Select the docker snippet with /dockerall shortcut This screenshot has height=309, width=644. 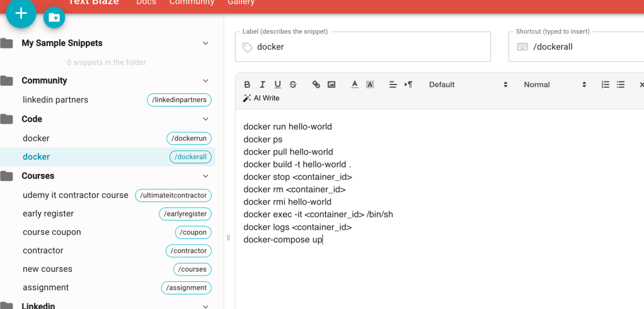click(108, 157)
